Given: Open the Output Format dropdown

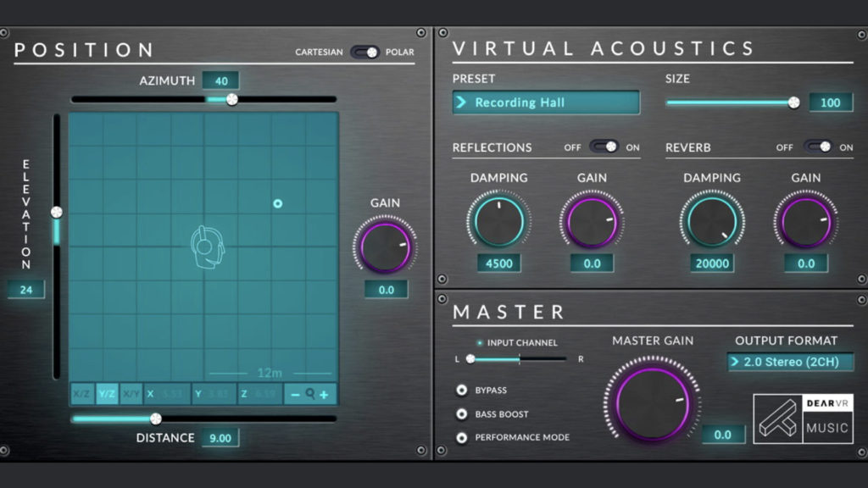Looking at the screenshot, I should (790, 362).
